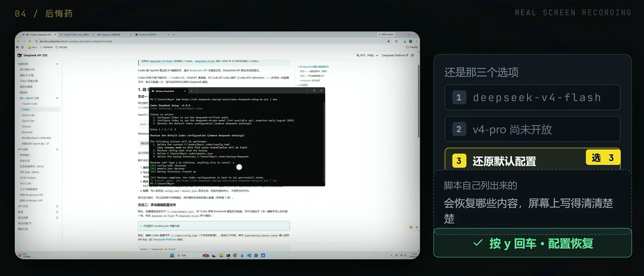Open the taskbar weather widget
This screenshot has height=276, width=644.
coord(24,255)
